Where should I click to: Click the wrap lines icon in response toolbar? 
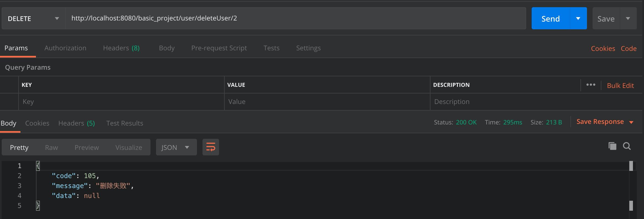click(211, 147)
